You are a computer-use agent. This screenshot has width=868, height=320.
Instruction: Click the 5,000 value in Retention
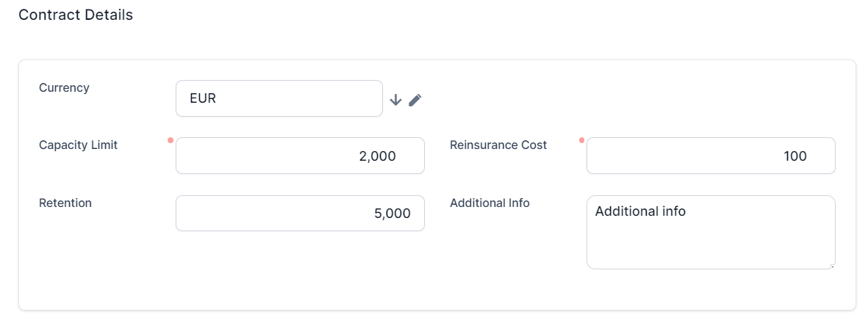[392, 214]
